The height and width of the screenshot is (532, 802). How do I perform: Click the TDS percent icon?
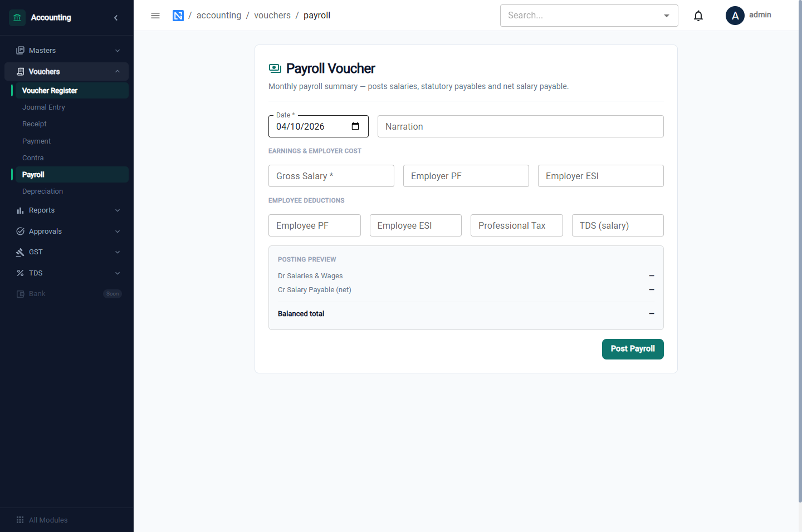pyautogui.click(x=21, y=273)
